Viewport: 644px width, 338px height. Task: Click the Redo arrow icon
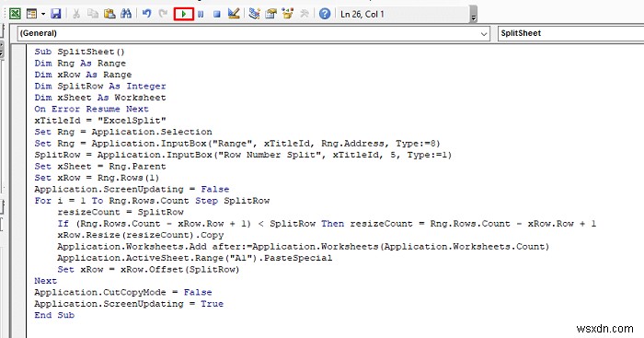coord(163,14)
